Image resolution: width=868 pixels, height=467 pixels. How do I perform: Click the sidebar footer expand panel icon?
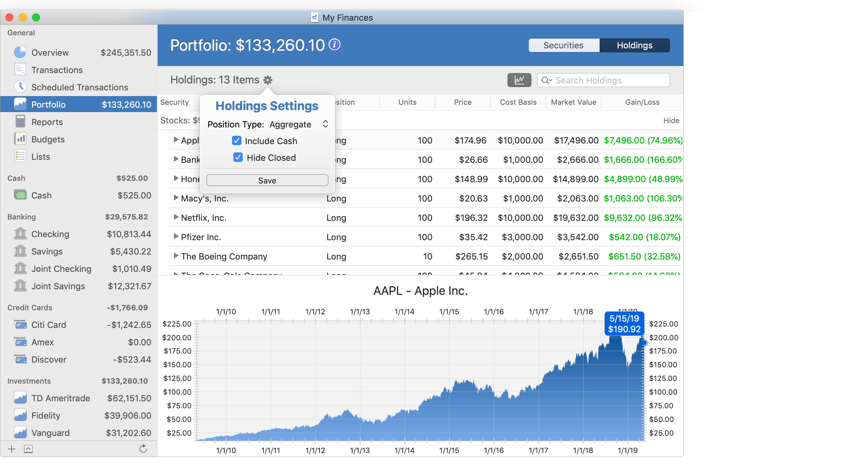(x=28, y=449)
